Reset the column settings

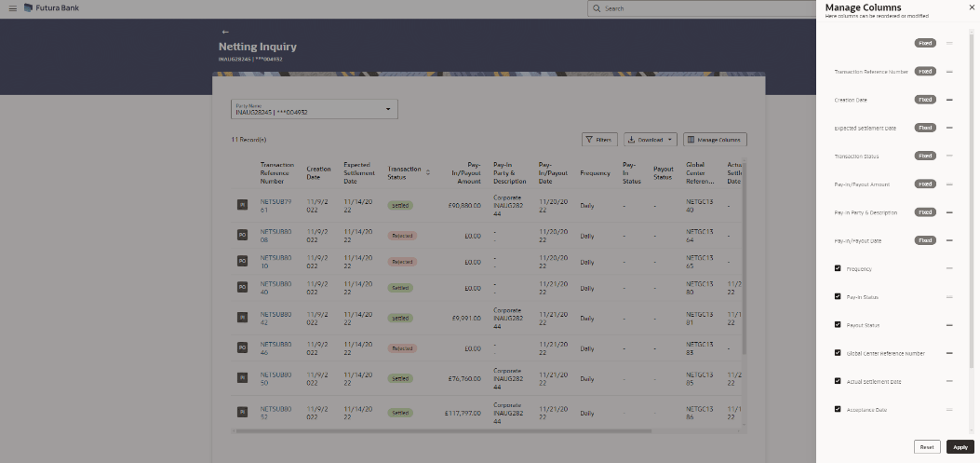(927, 447)
